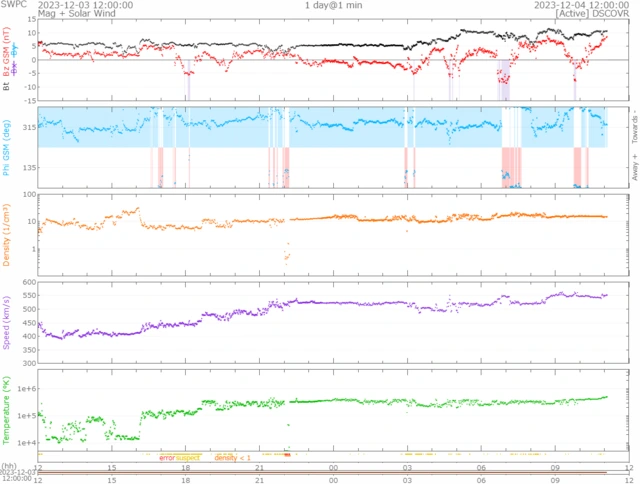The width and height of the screenshot is (640, 484).
Task: Click the red 'error' legend entry
Action: tap(167, 457)
